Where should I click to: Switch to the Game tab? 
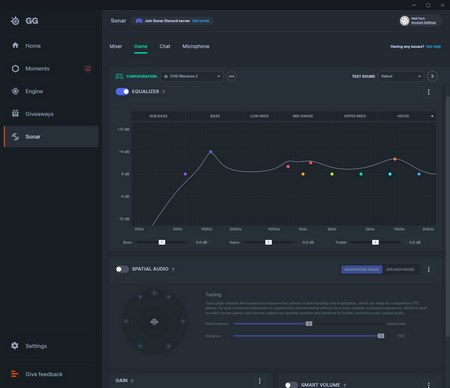pyautogui.click(x=141, y=46)
